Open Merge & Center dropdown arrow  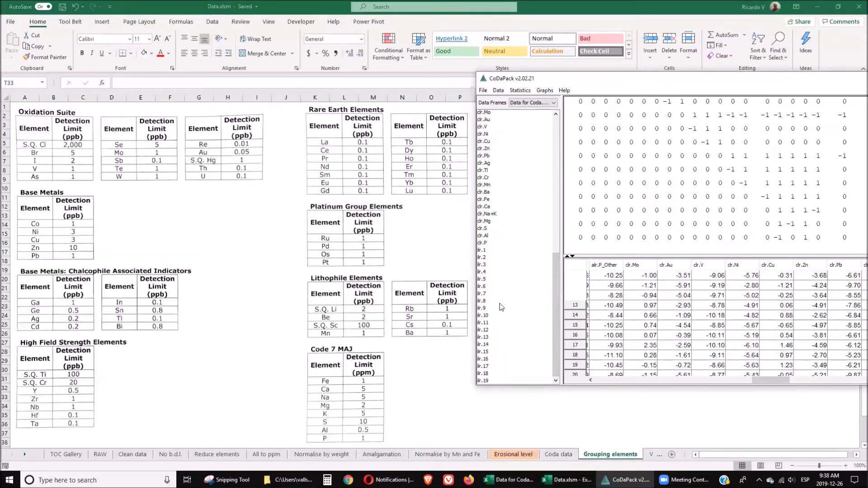(x=292, y=53)
